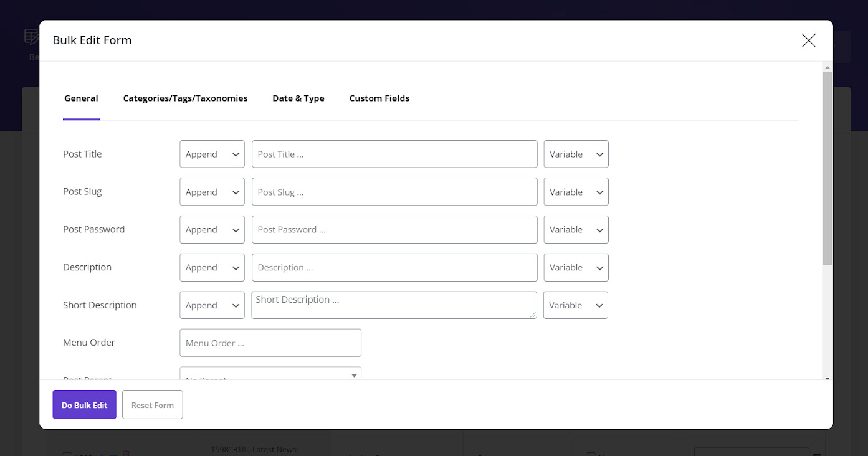Open the Post Password Append operator dropdown
868x456 pixels.
pos(212,229)
